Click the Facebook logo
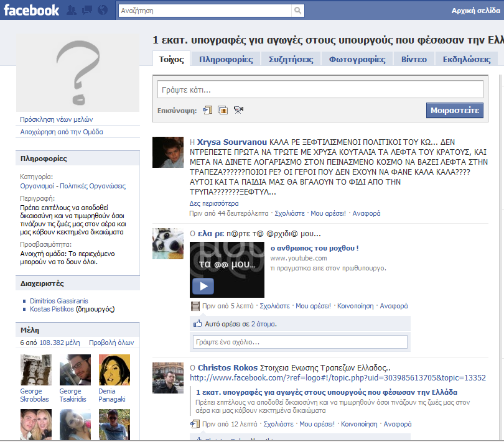Viewport: 504px width, 442px height. click(31, 11)
